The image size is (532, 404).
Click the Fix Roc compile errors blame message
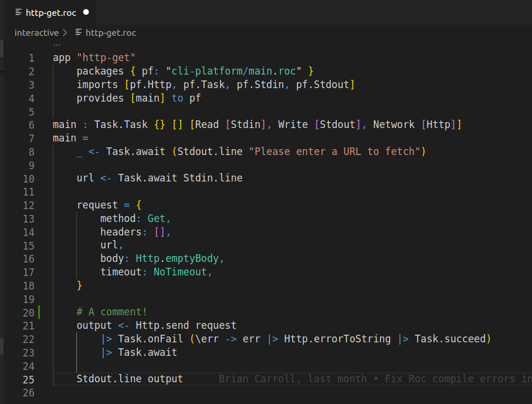tap(463, 379)
